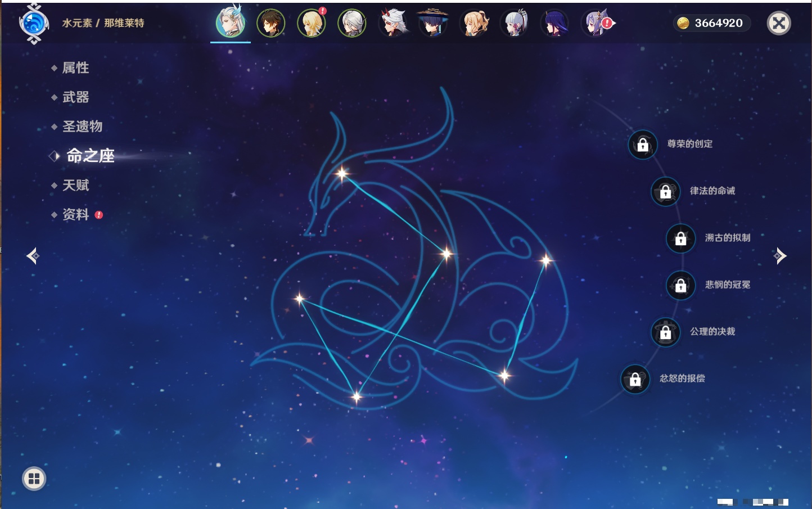Click the 律法的命诫 constellation label

coord(712,191)
